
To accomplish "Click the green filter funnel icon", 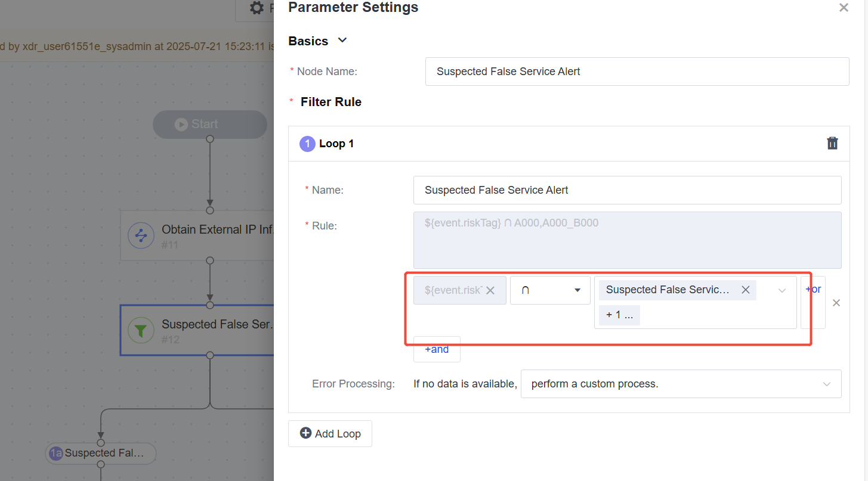I will [x=141, y=330].
